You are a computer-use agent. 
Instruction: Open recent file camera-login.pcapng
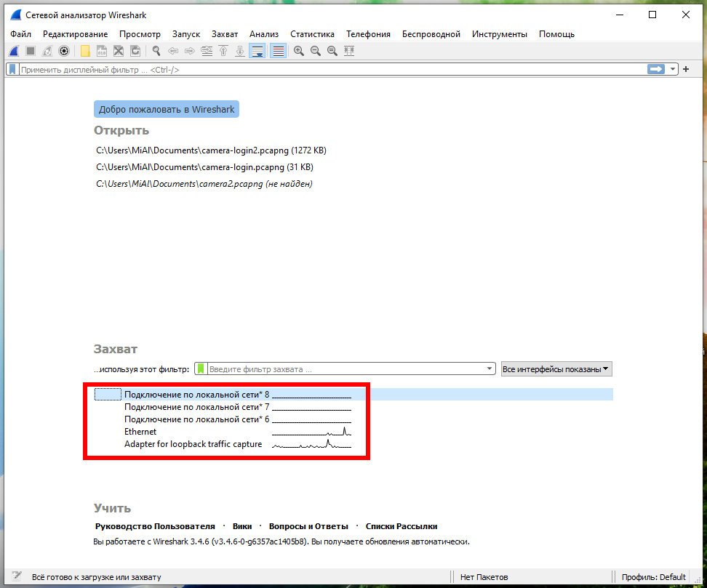pos(204,167)
